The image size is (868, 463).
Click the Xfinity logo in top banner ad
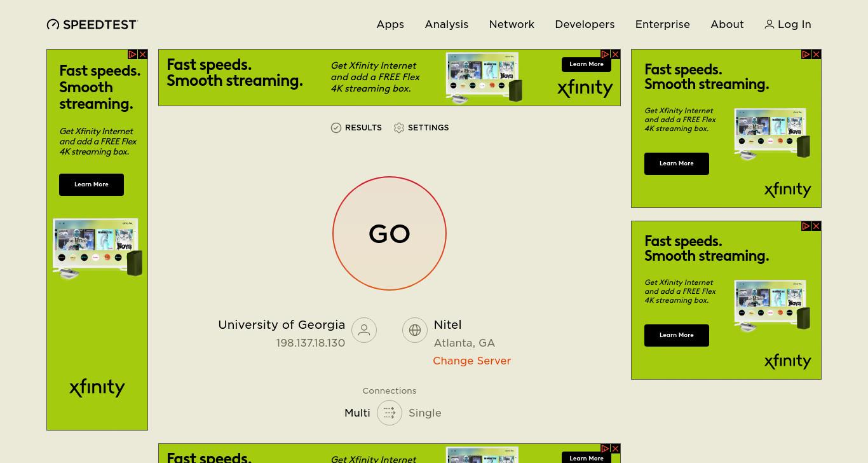(585, 88)
